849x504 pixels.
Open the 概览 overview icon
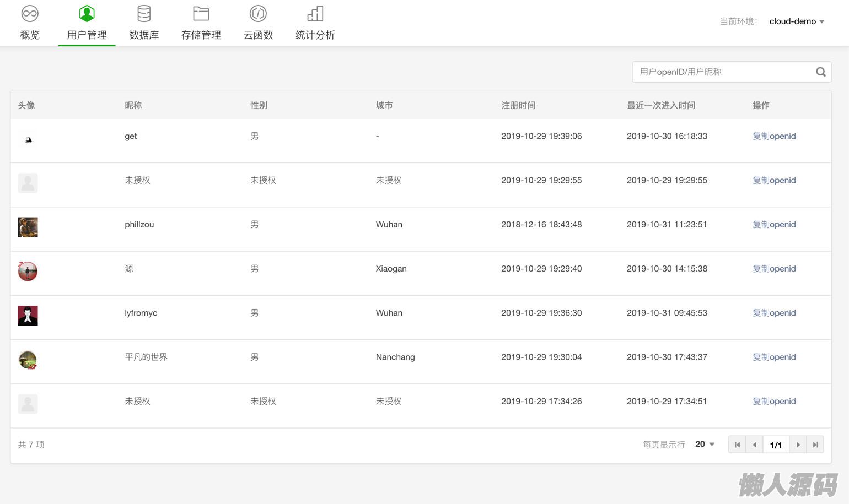coord(30,13)
